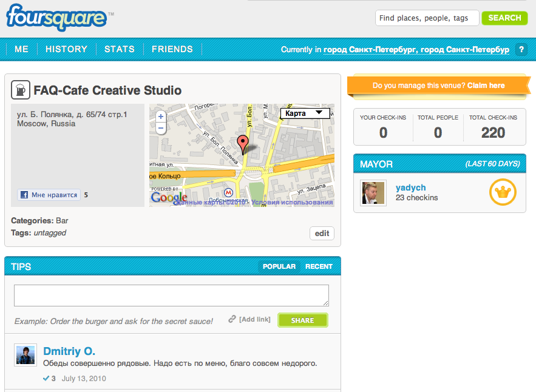Switch tips to POPULAR
The width and height of the screenshot is (536, 392).
coord(279,266)
